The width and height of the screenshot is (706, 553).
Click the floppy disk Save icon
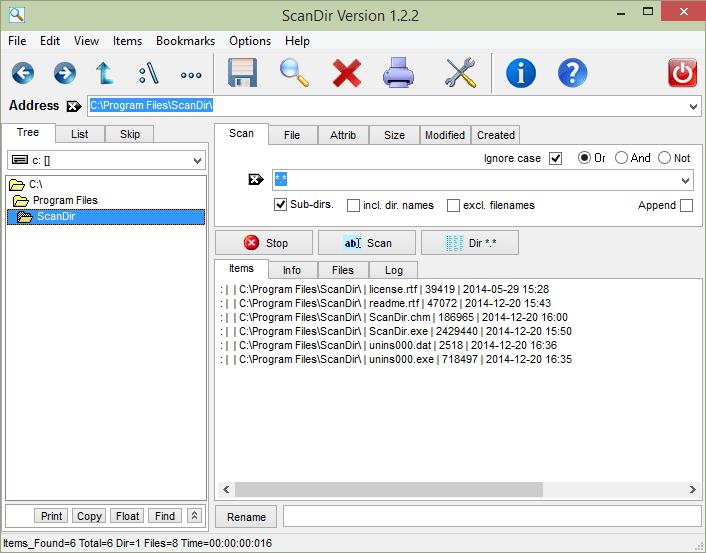(242, 73)
